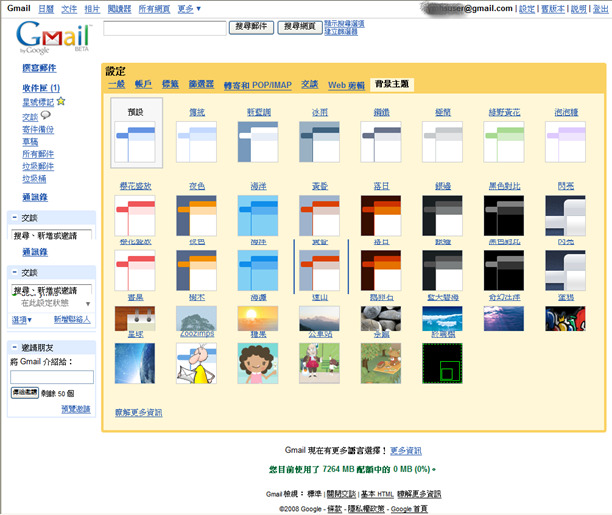This screenshot has width=612, height=515.
Task: Select the 背景主題 tab
Action: click(392, 84)
